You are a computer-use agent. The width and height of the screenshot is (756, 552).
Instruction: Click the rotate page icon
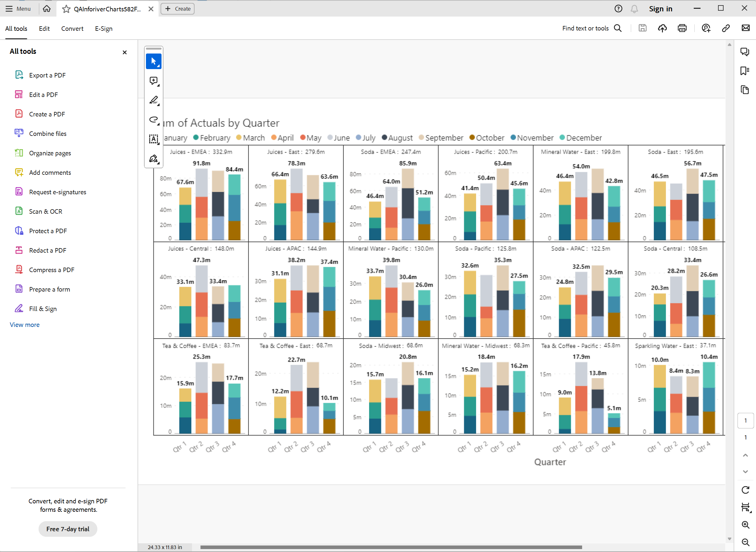click(x=745, y=490)
